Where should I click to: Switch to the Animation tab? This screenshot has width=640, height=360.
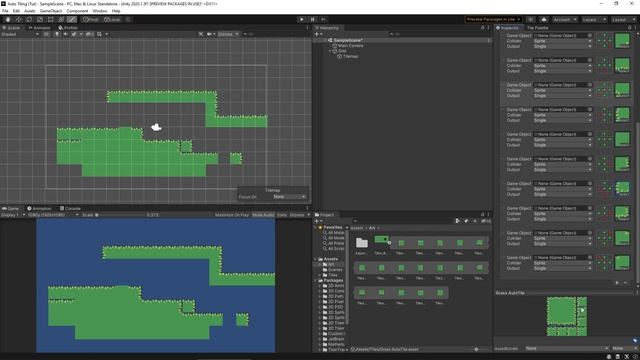(x=39, y=209)
